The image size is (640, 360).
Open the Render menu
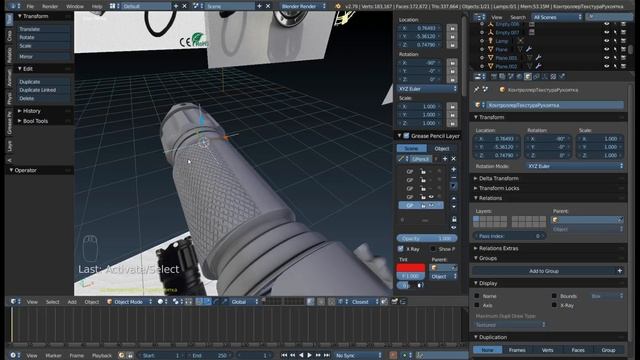[x=50, y=6]
